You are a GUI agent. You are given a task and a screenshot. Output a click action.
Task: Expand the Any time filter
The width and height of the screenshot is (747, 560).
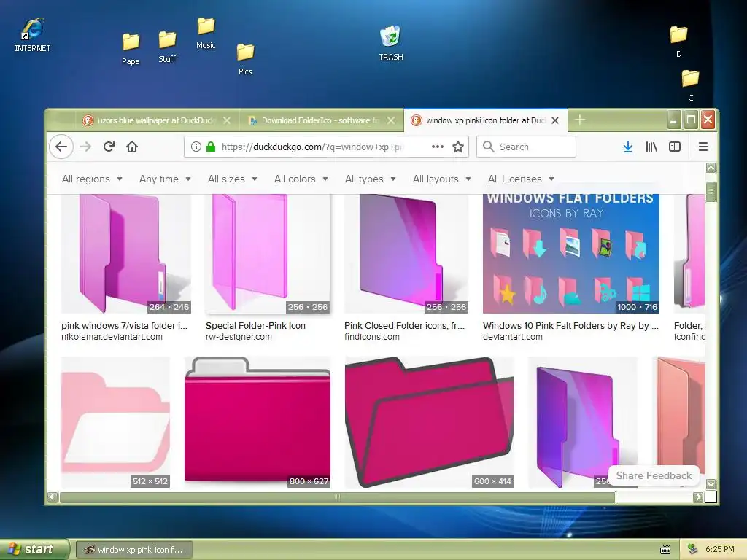point(165,179)
